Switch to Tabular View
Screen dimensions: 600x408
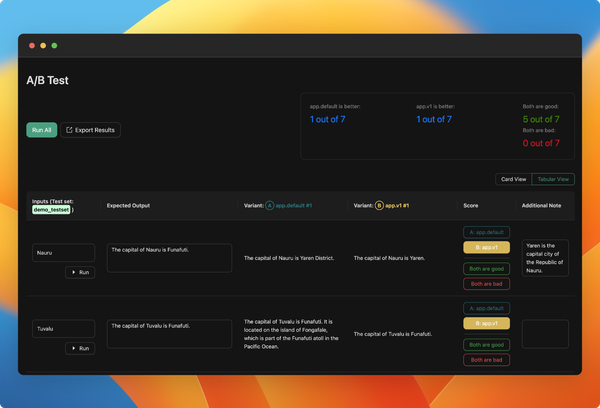[553, 179]
